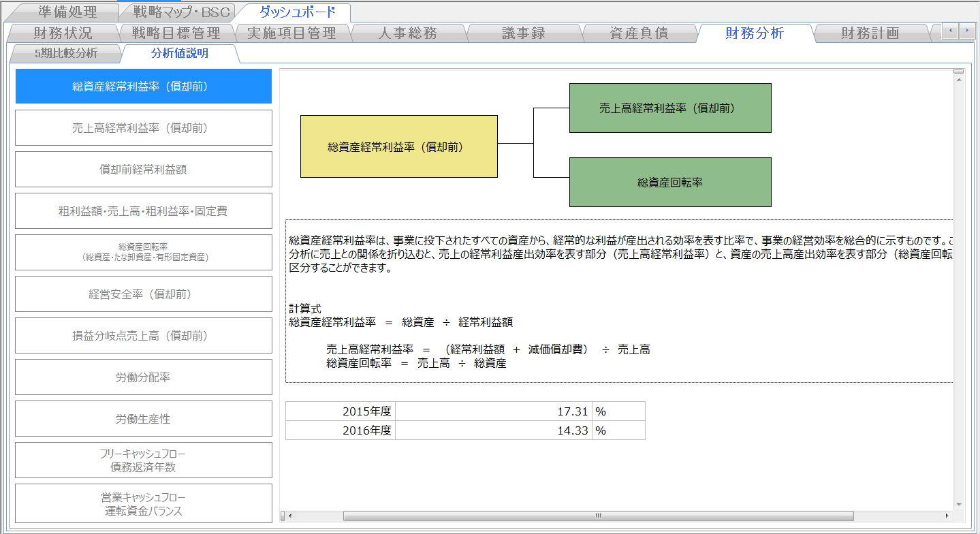Switch to the 5期比較分析 tab
This screenshot has width=980, height=534.
[x=65, y=53]
